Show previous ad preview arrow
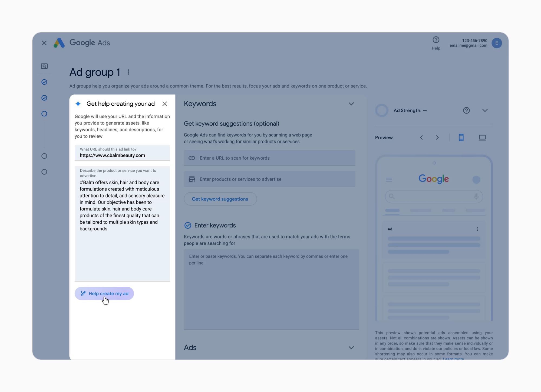This screenshot has height=392, width=541. tap(421, 138)
